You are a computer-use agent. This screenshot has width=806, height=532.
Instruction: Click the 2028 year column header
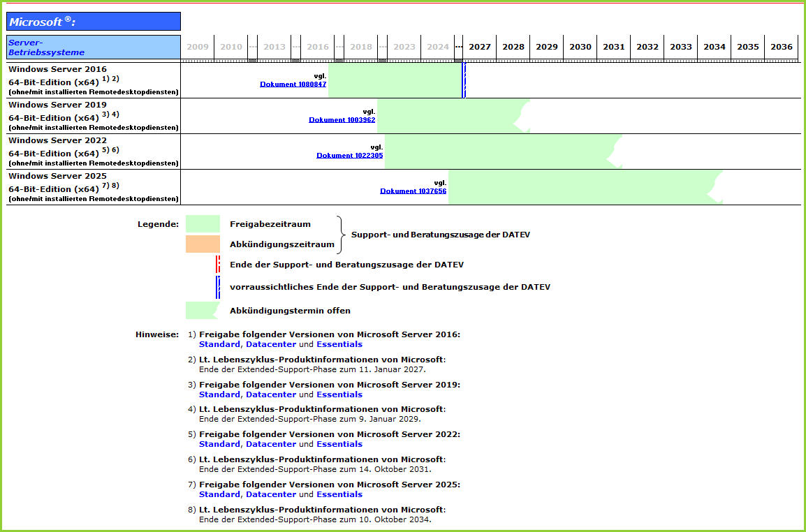(513, 47)
